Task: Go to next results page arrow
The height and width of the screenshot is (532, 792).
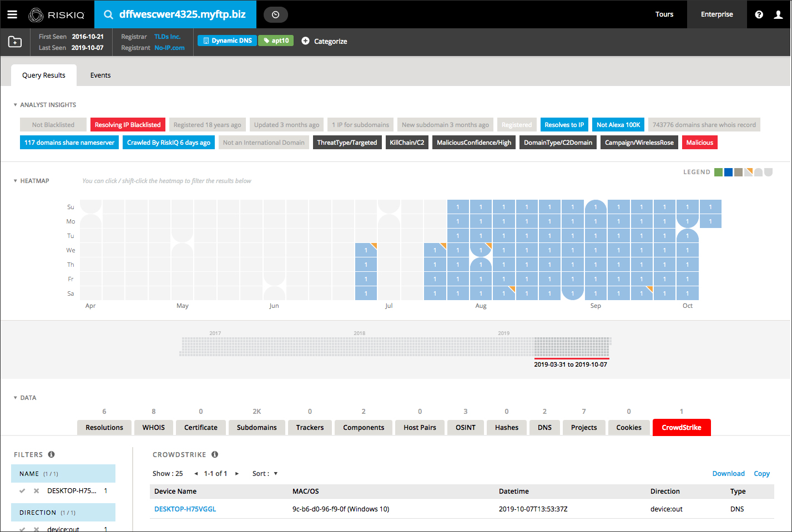Action: 237,474
